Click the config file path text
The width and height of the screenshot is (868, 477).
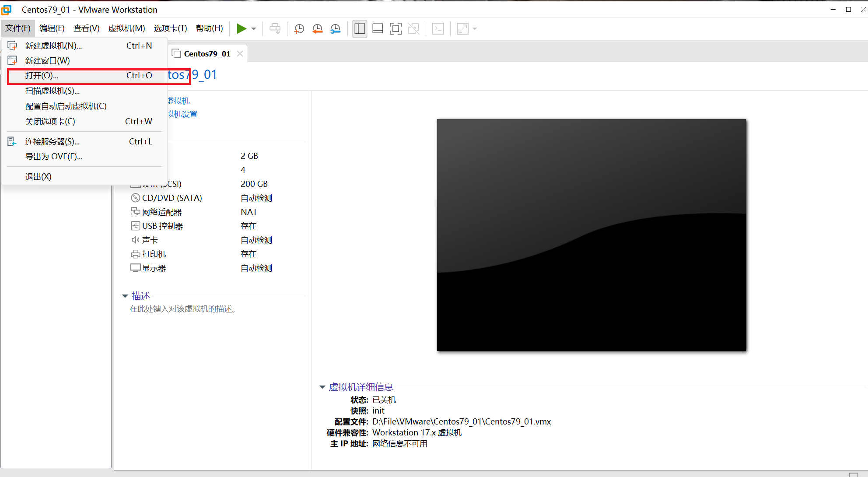pos(461,421)
